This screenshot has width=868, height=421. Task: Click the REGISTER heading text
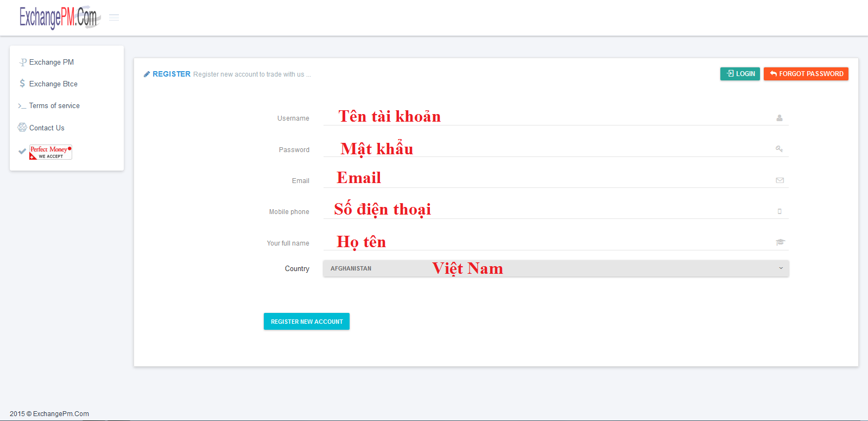(x=172, y=74)
